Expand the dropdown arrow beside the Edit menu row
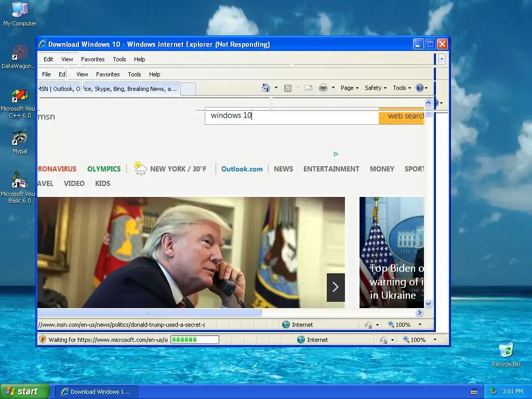 coord(442,59)
